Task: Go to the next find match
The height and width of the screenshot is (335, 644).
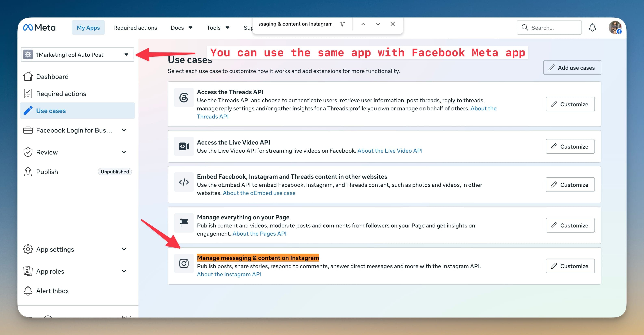Action: point(378,24)
